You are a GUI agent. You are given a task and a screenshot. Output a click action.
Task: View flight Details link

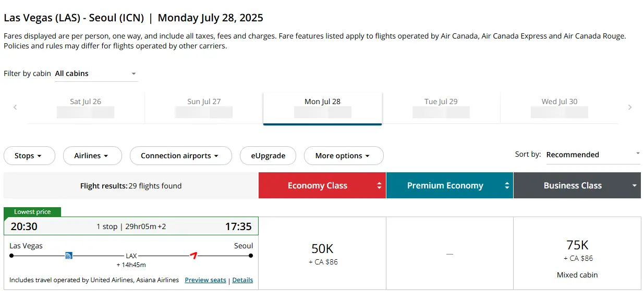(x=242, y=280)
